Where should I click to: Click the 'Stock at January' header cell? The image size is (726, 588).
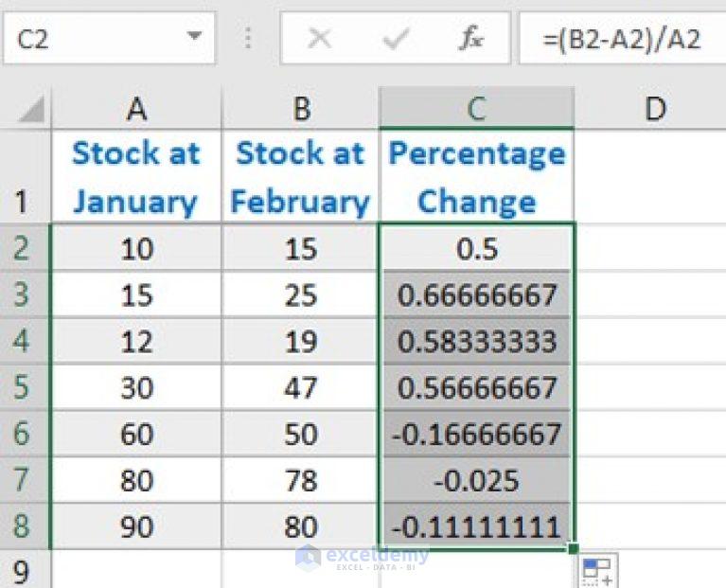[136, 176]
